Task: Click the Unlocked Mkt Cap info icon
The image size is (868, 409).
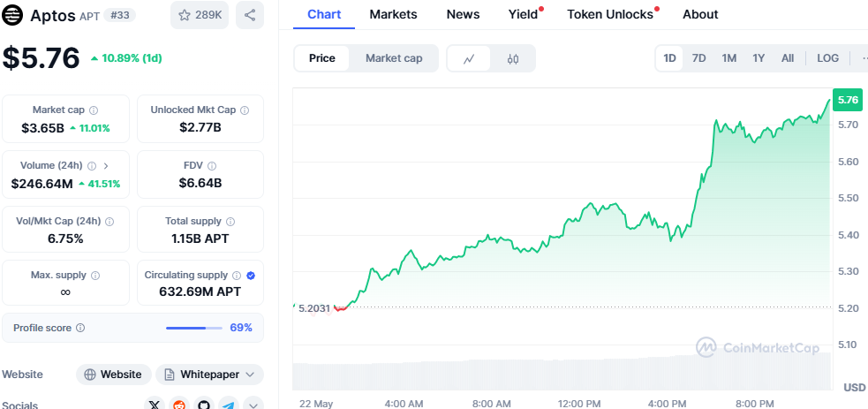Action: pyautogui.click(x=245, y=110)
